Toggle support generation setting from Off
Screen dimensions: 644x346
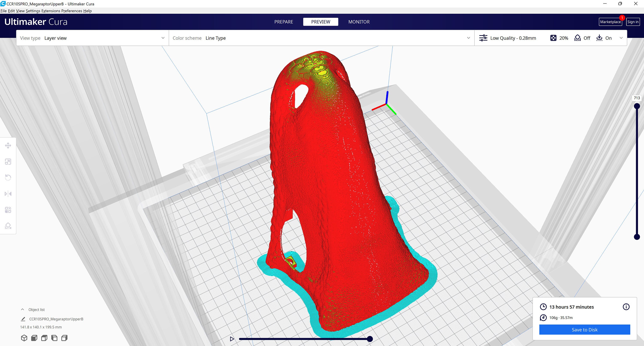tap(583, 38)
